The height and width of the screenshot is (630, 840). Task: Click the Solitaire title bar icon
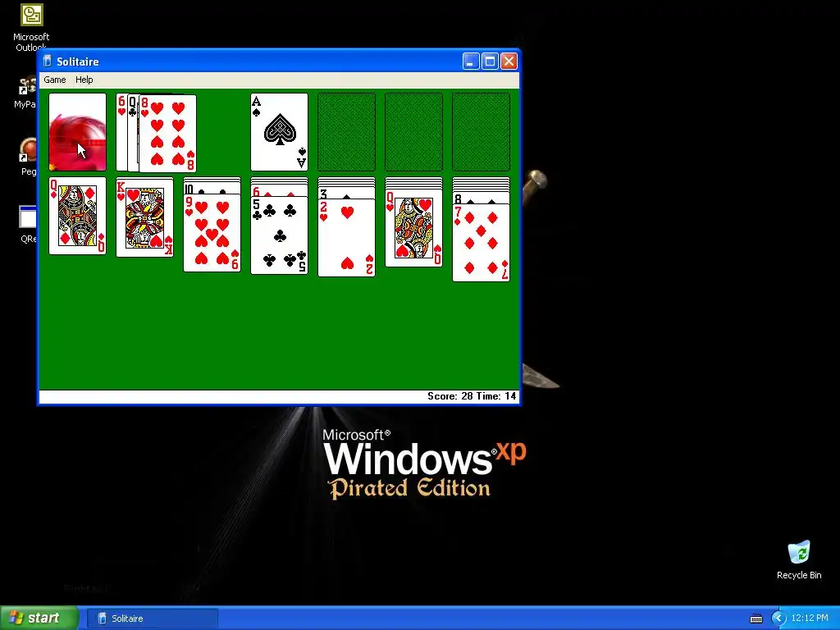coord(48,61)
